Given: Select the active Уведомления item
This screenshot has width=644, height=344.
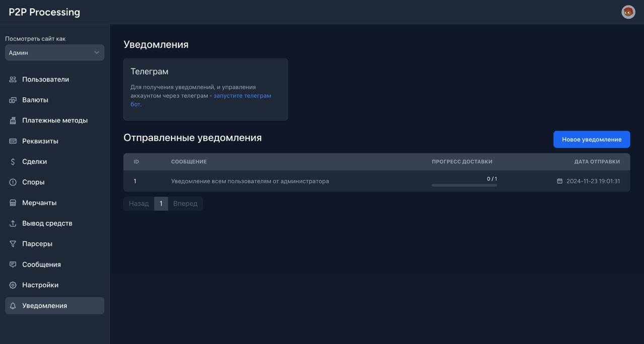Looking at the screenshot, I should tap(55, 306).
